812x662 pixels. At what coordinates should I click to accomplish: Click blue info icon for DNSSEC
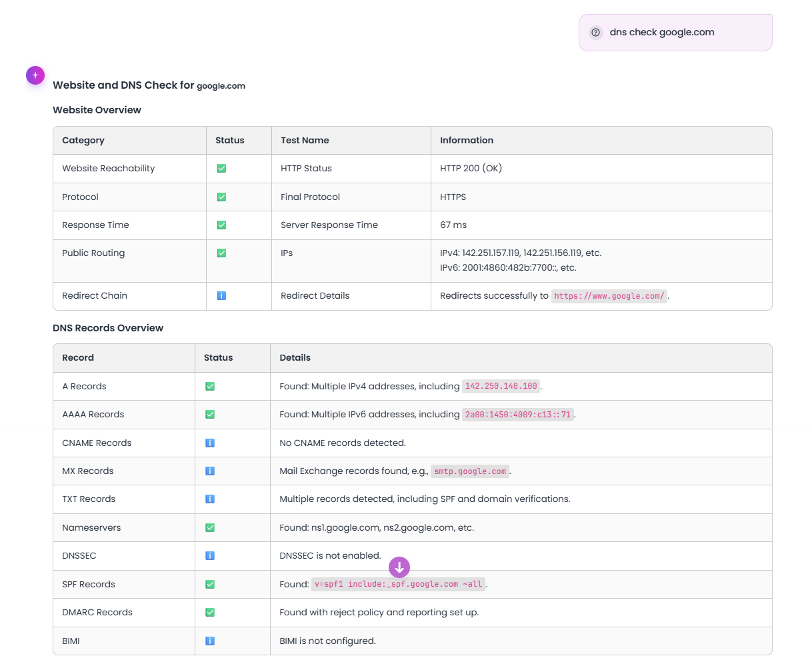click(x=210, y=556)
